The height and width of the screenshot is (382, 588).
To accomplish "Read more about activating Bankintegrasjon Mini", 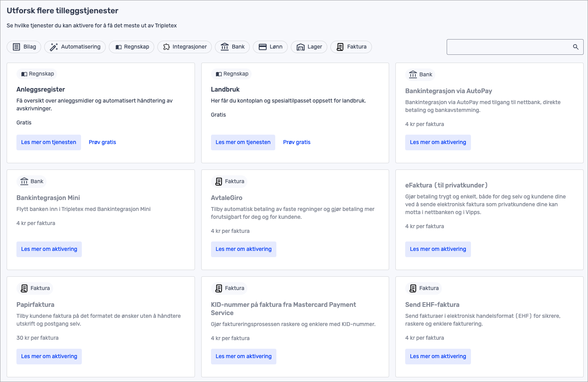I will coord(49,249).
